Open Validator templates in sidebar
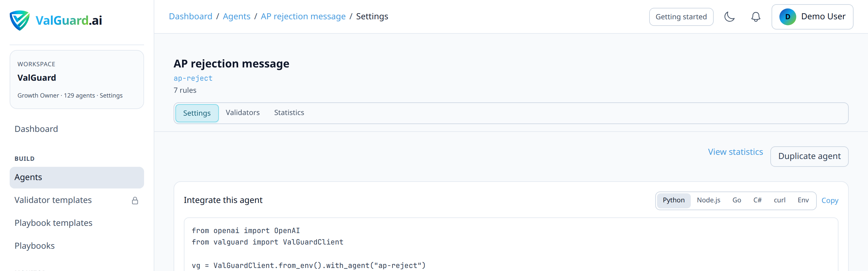The image size is (868, 271). tap(77, 200)
